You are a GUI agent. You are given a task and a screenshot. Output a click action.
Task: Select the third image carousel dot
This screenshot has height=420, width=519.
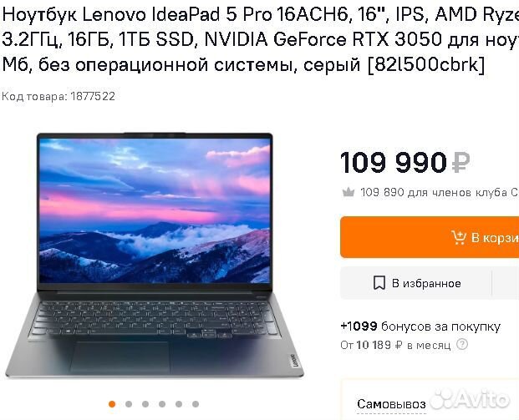(x=145, y=404)
